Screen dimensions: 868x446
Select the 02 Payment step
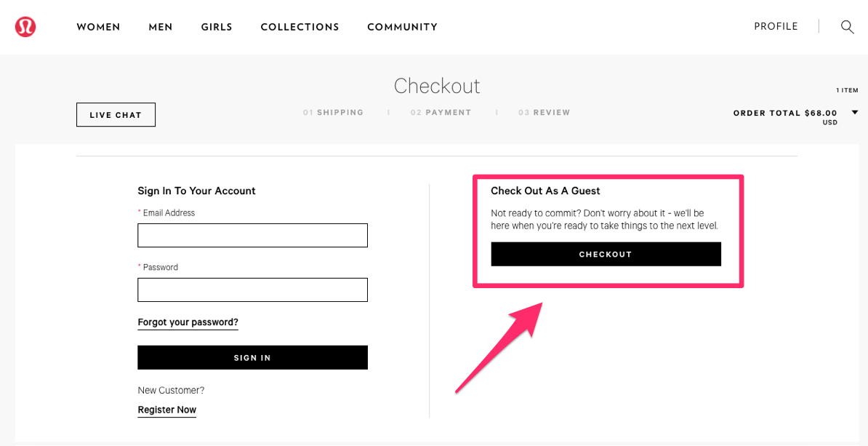[x=441, y=113]
